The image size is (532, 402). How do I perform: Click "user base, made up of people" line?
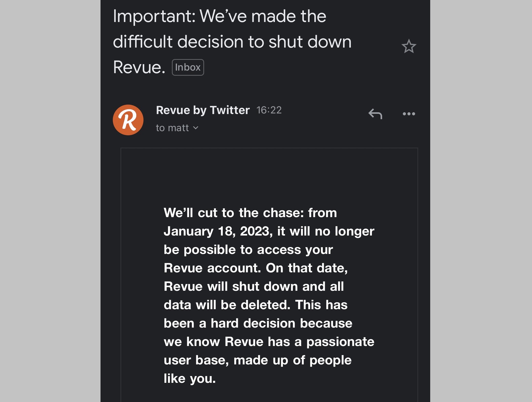pyautogui.click(x=257, y=360)
